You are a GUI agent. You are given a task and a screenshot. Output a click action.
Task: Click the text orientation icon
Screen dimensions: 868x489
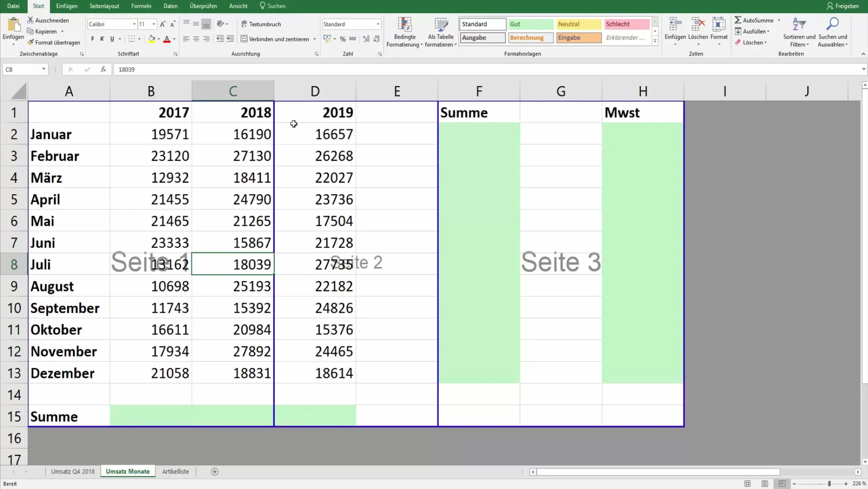(x=220, y=24)
